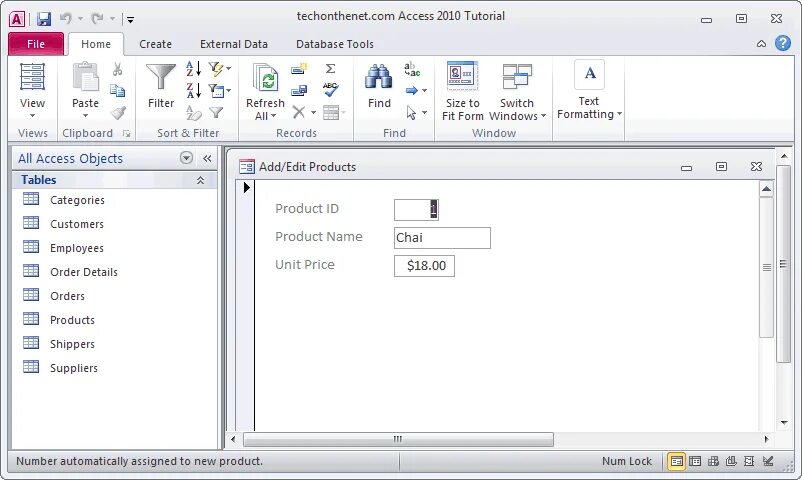Click the Unit Price field $18.00
This screenshot has height=480, width=802.
point(424,266)
